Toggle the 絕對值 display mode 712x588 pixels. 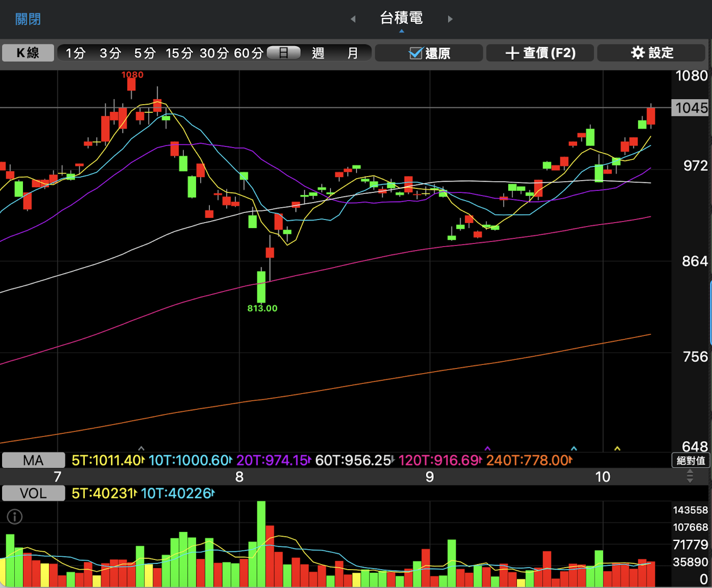tap(691, 460)
